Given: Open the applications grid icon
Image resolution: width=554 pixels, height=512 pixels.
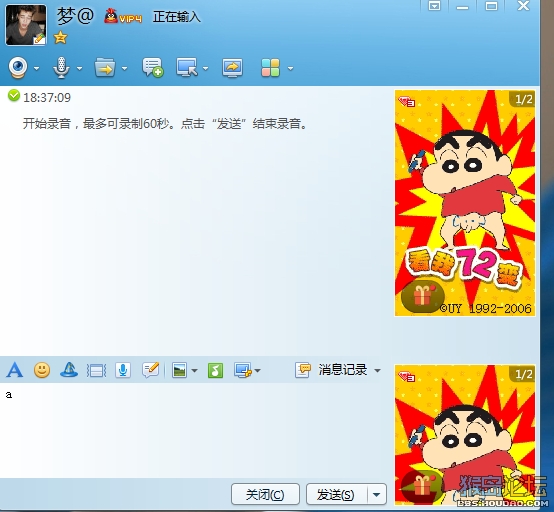Looking at the screenshot, I should pyautogui.click(x=270, y=67).
